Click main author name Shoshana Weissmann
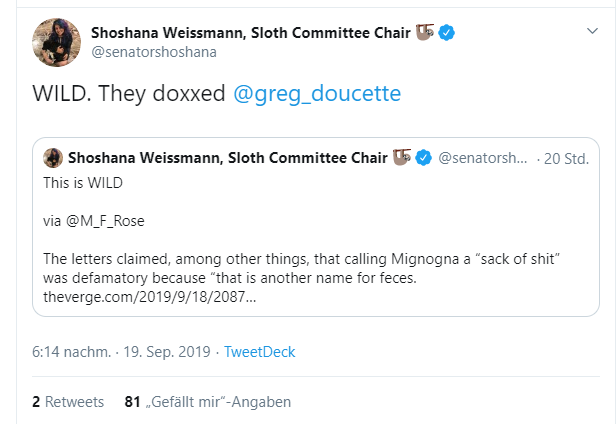The height and width of the screenshot is (424, 616). 251,33
